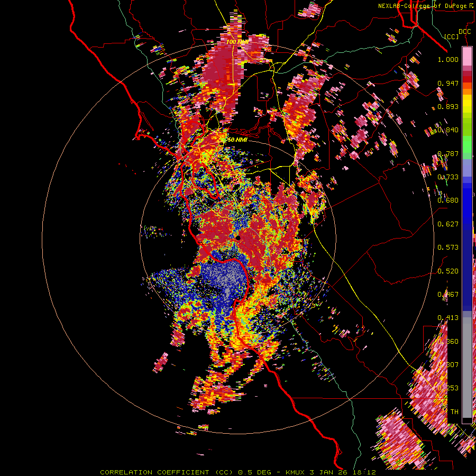
Task: Click the 50 NMI range ring label
Action: tap(237, 140)
